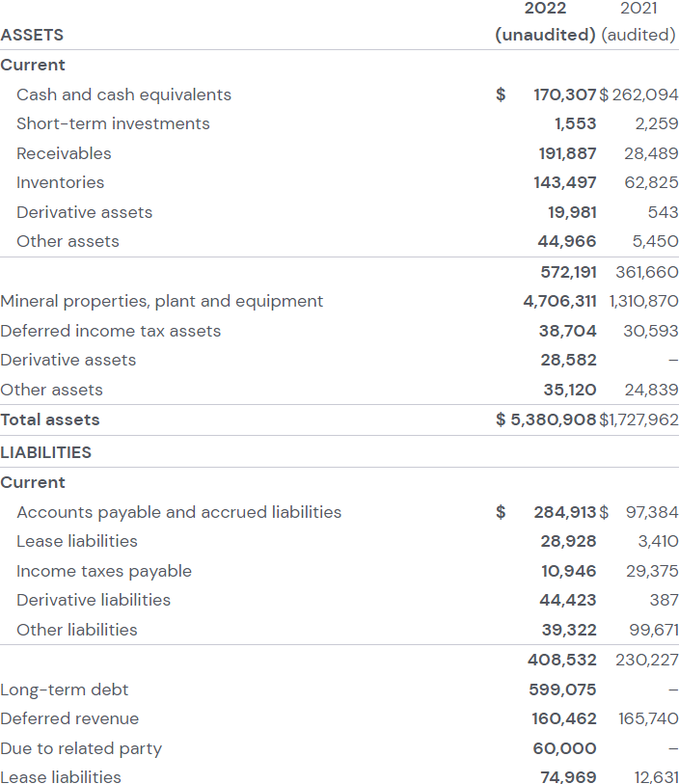Click the 'ASSETS' section heading
679x784 pixels.
[x=32, y=35]
